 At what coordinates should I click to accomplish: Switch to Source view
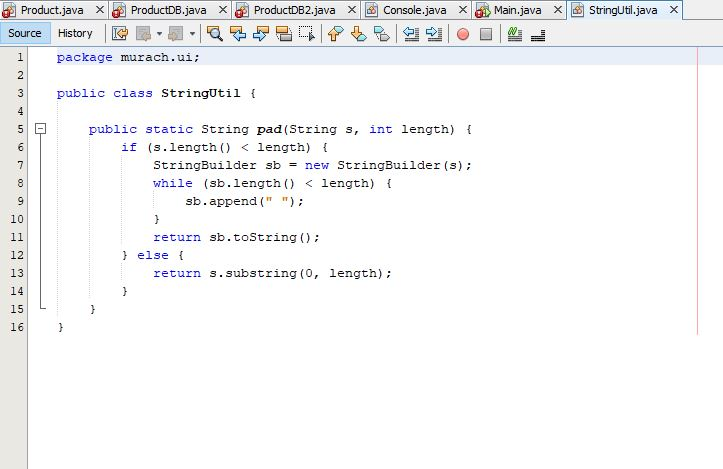(x=25, y=33)
